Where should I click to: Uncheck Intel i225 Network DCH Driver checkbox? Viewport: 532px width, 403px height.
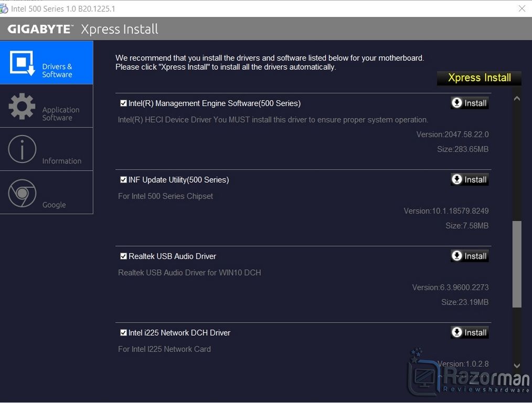pos(123,333)
